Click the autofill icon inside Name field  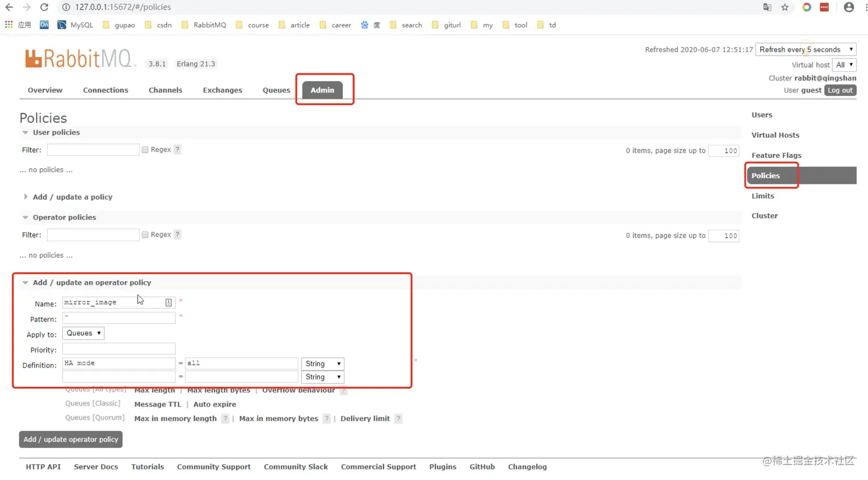tap(168, 303)
